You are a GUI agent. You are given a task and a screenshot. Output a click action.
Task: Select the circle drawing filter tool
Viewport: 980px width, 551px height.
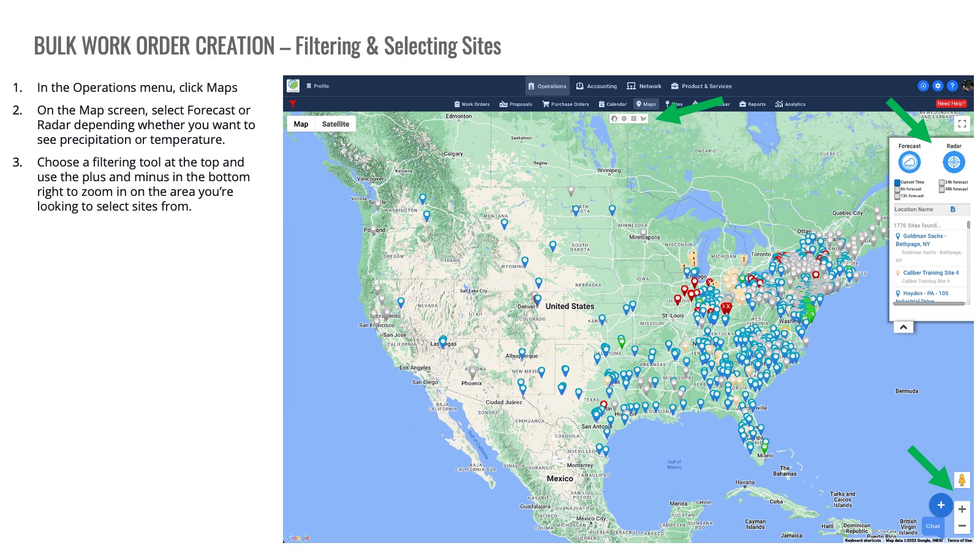624,119
